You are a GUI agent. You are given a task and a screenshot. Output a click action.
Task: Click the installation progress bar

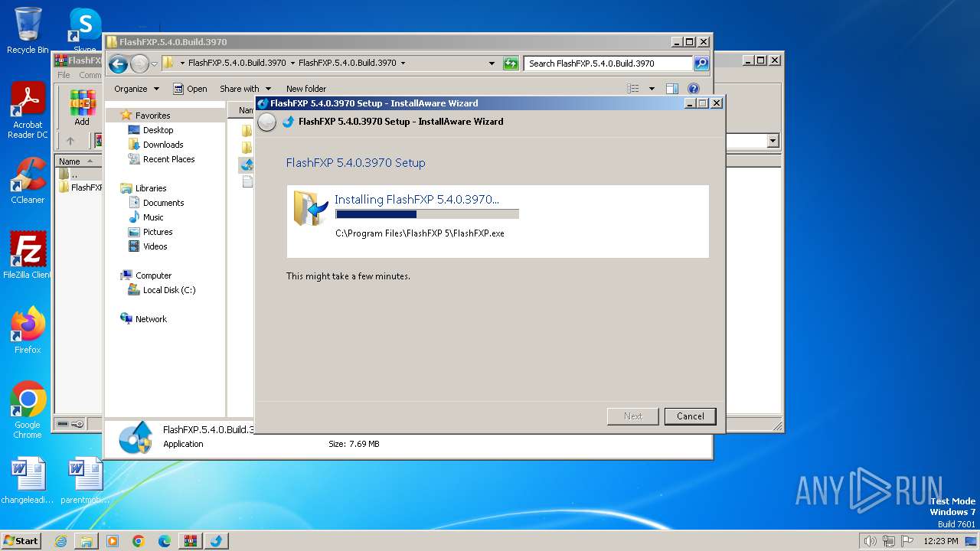(x=426, y=214)
